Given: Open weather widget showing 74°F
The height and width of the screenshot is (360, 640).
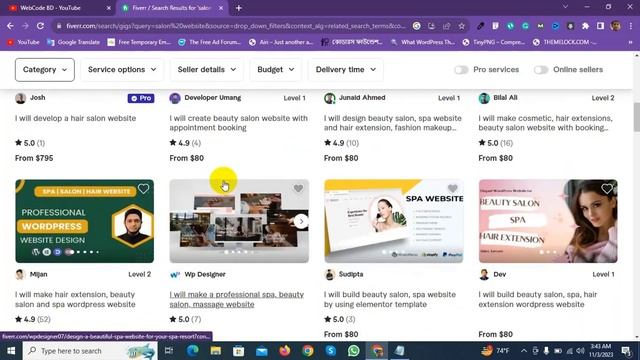Looking at the screenshot, I should [495, 351].
